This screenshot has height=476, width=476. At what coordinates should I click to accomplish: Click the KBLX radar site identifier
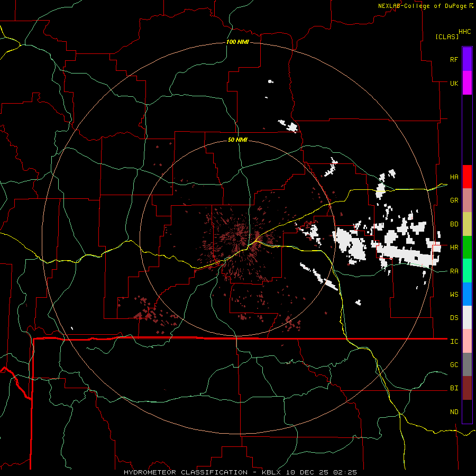click(x=271, y=472)
